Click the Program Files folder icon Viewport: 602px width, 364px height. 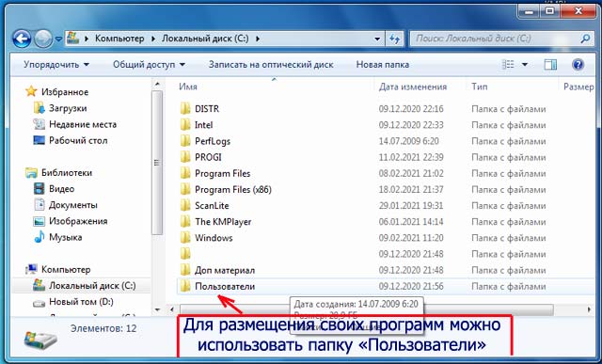[185, 173]
